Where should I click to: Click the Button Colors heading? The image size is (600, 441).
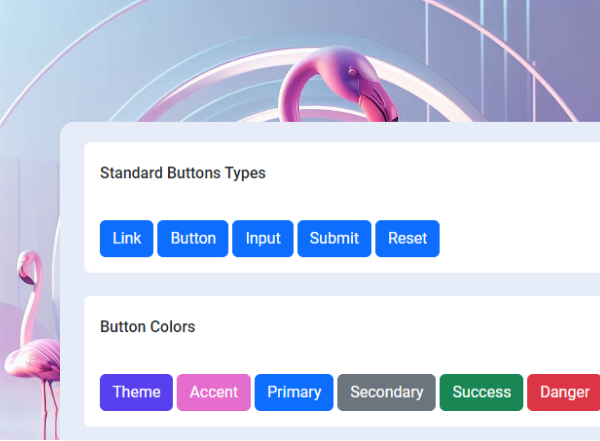coord(148,327)
